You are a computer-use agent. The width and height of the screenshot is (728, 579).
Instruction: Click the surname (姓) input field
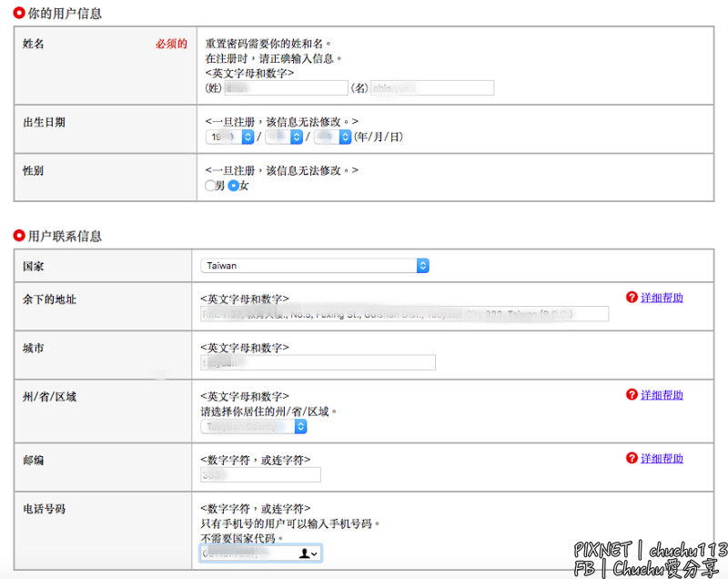pos(285,88)
